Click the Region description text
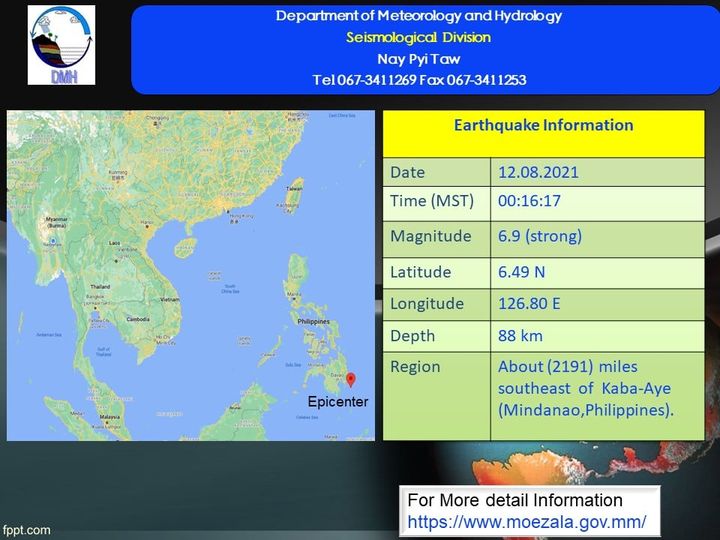Image resolution: width=720 pixels, height=540 pixels. coord(585,388)
